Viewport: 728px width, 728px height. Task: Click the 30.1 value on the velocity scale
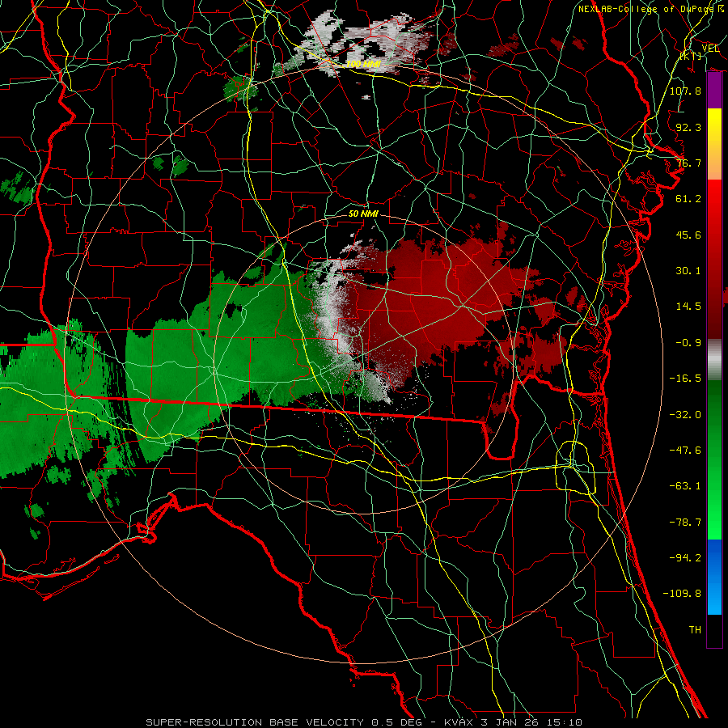(x=688, y=271)
